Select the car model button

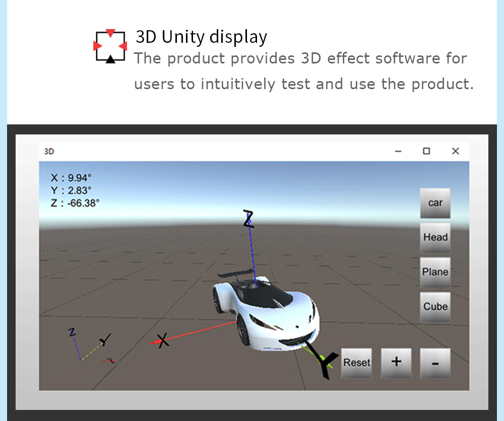click(435, 203)
